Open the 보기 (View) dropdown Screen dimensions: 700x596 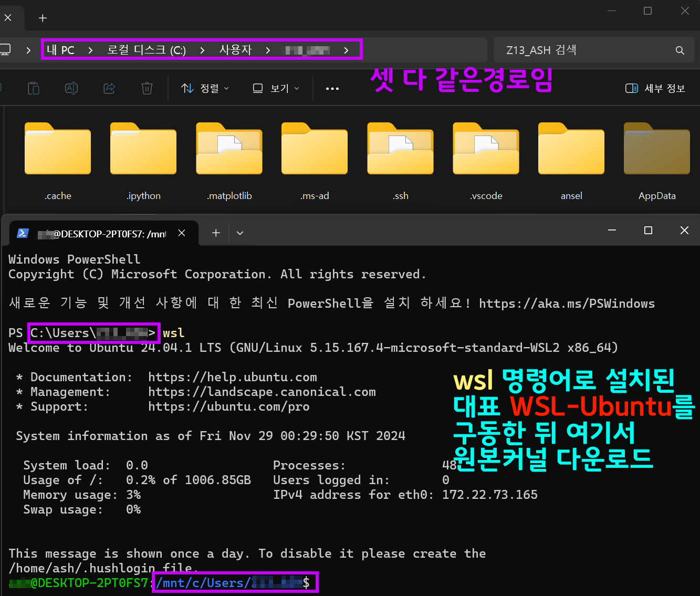(x=276, y=88)
